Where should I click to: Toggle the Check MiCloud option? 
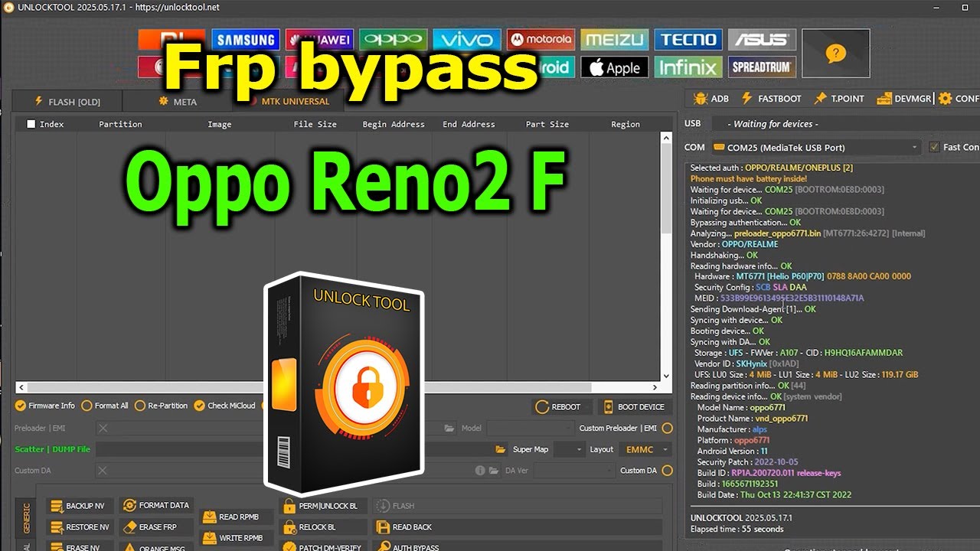(224, 406)
